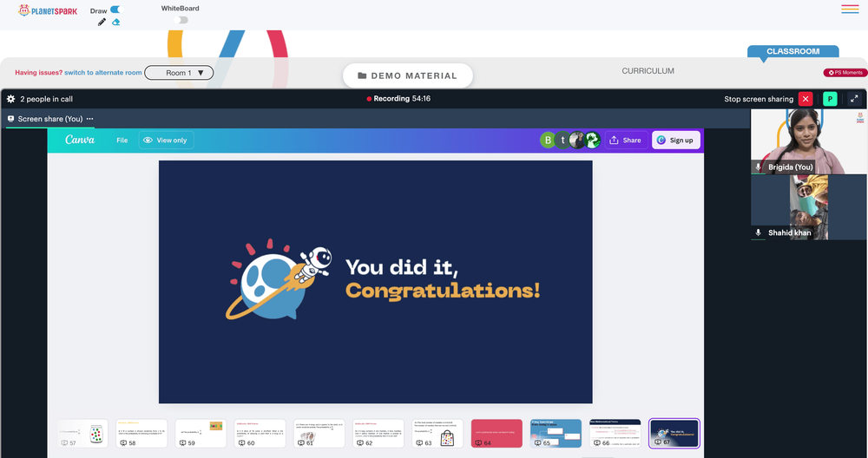This screenshot has height=458, width=868.
Task: Switch to the Curriculum tab
Action: click(x=648, y=71)
